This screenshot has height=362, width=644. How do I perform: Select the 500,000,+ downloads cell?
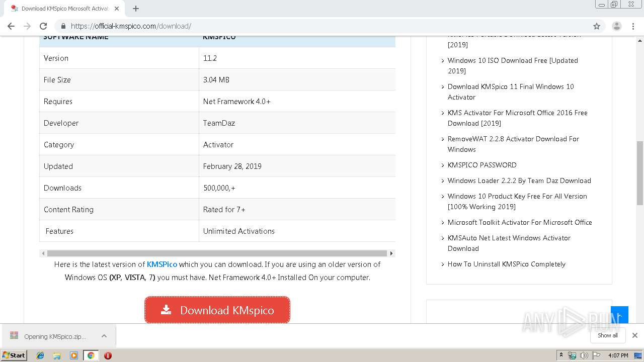[297, 188]
